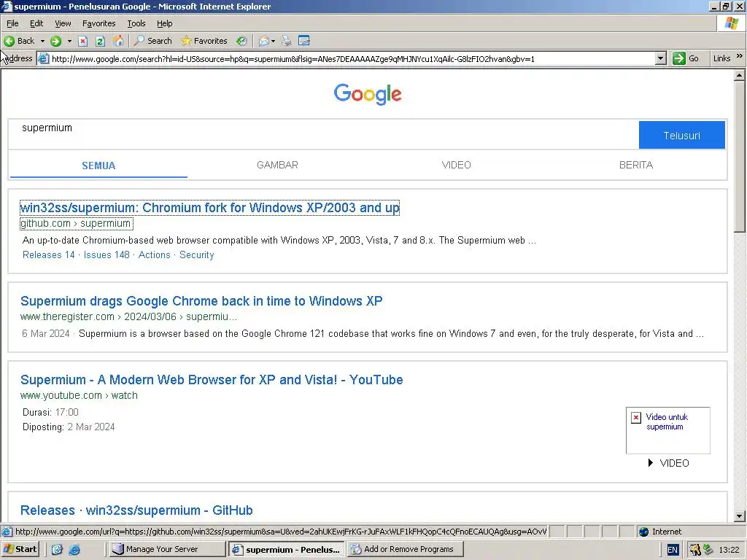747x560 pixels.
Task: Click the Google search text field
Action: [324, 135]
